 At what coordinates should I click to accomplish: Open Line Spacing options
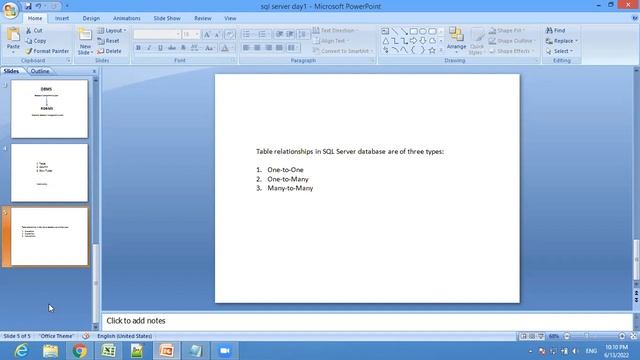click(302, 34)
